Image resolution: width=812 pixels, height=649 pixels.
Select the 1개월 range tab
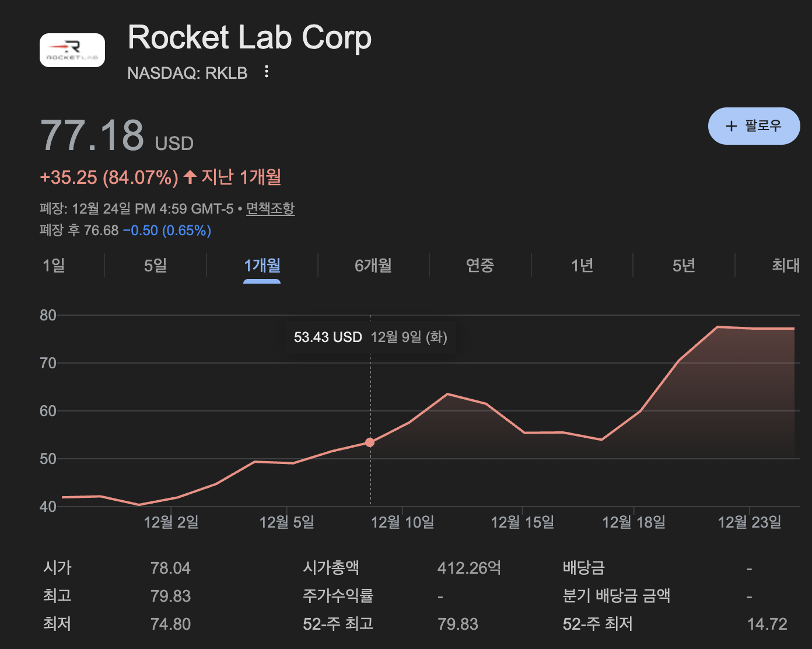pos(262,266)
